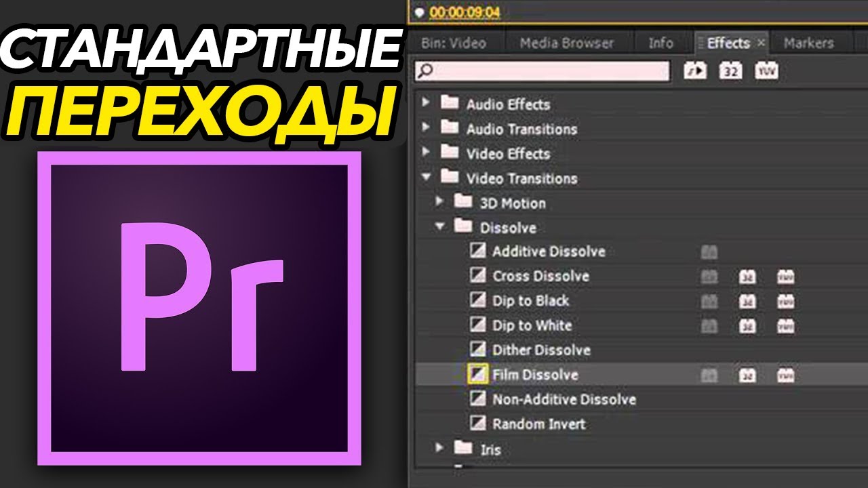Click Cross Dissolve YUV badge
868x488 pixels.
click(x=785, y=277)
